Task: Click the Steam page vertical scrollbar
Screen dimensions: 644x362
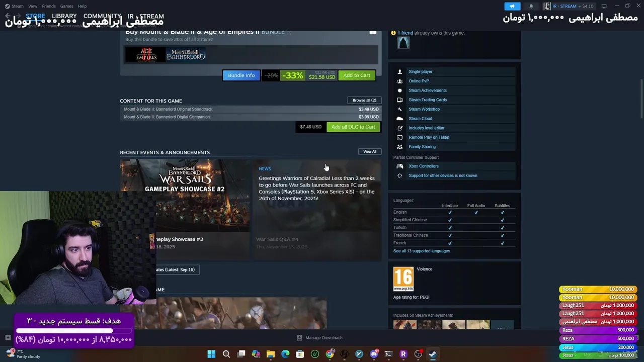Action: pos(640,98)
